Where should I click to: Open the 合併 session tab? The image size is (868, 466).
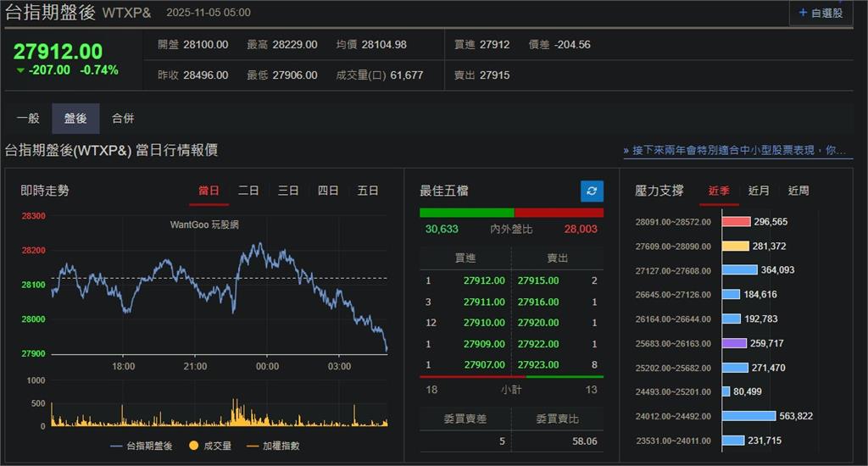pos(123,118)
